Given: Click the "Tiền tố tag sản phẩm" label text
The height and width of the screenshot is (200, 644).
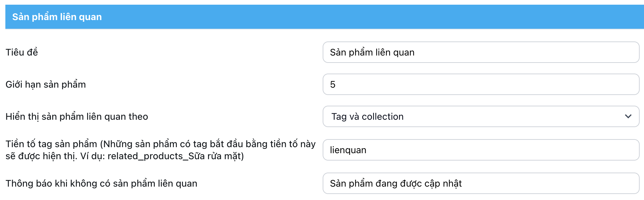Looking at the screenshot, I should pos(51,144).
